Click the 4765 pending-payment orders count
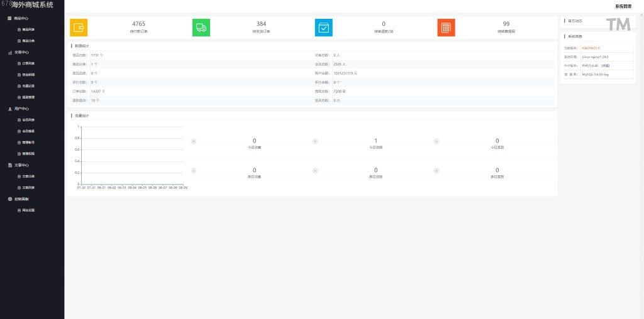This screenshot has width=644, height=319. pos(138,24)
